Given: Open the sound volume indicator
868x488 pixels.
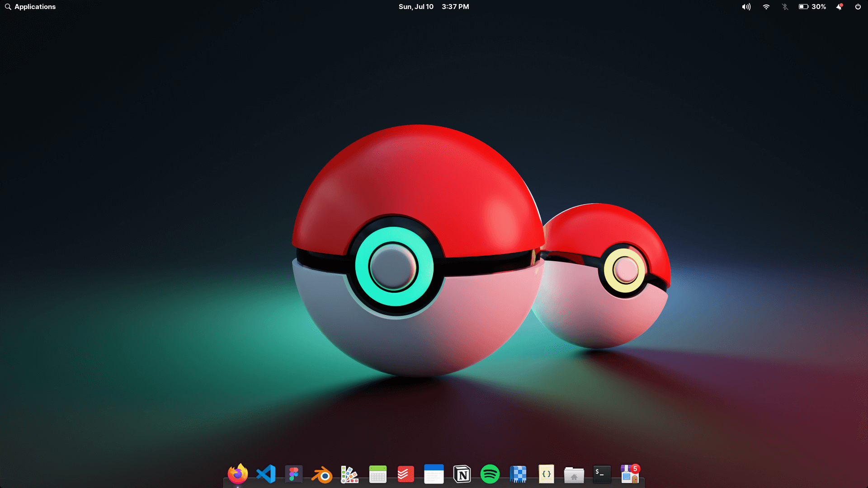Looking at the screenshot, I should pos(746,7).
